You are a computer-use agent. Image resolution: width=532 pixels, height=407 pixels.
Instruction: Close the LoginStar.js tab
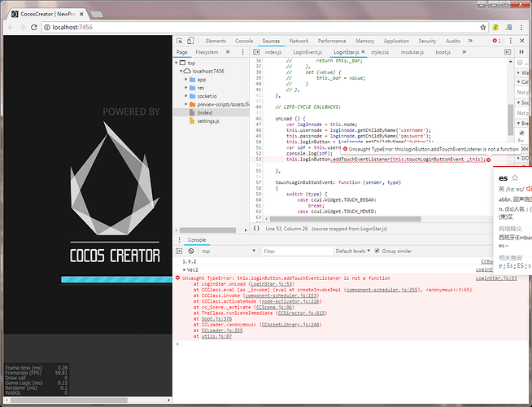[363, 52]
